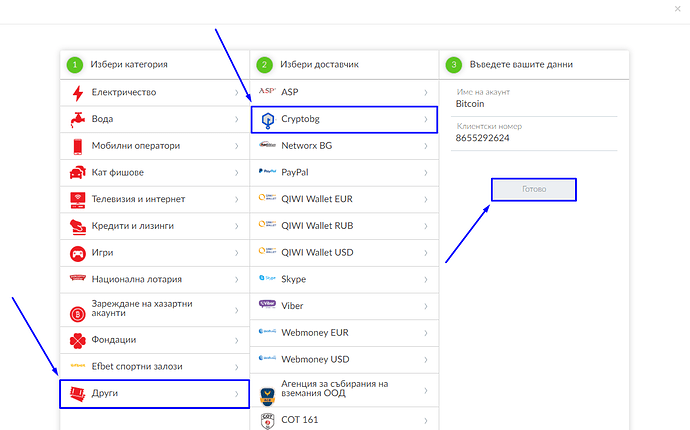690x430 pixels.
Task: Click the Viber logo icon
Action: coord(267,304)
